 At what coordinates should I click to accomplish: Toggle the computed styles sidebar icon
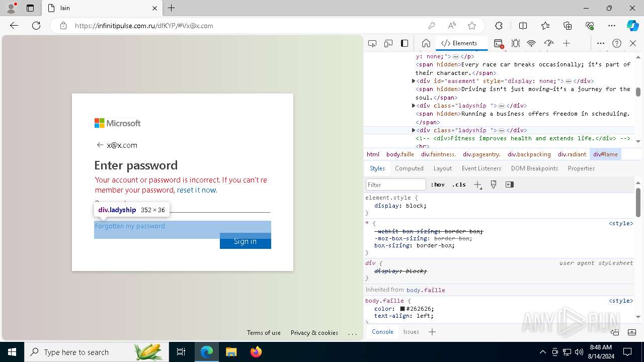(510, 185)
